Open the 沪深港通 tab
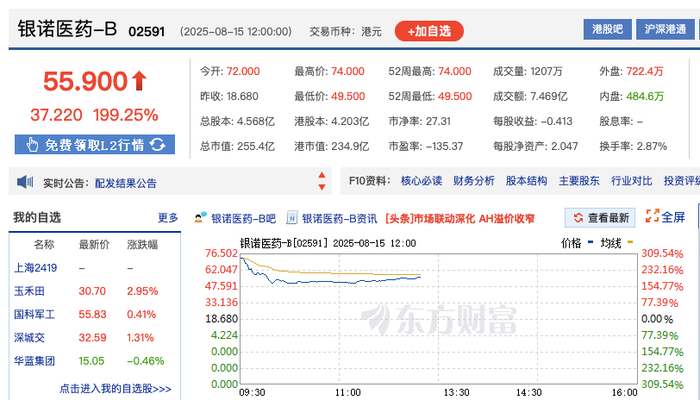Image resolution: width=700 pixels, height=400 pixels. pos(665,29)
